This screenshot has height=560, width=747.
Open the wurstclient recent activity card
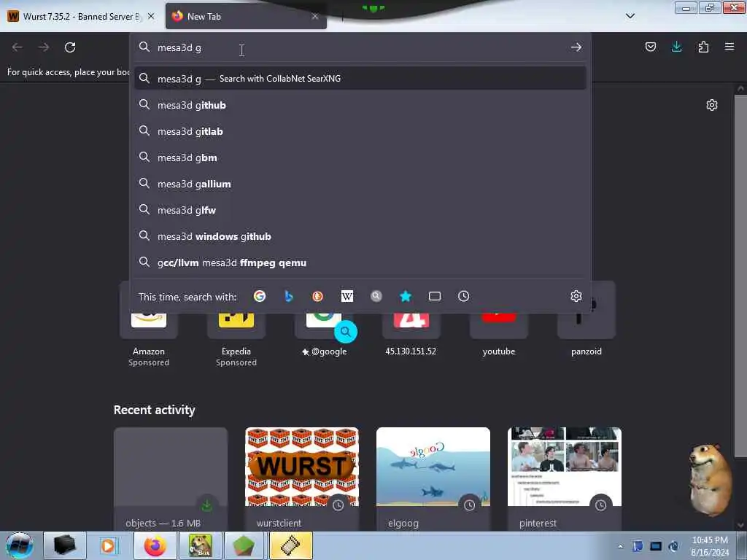click(x=302, y=478)
